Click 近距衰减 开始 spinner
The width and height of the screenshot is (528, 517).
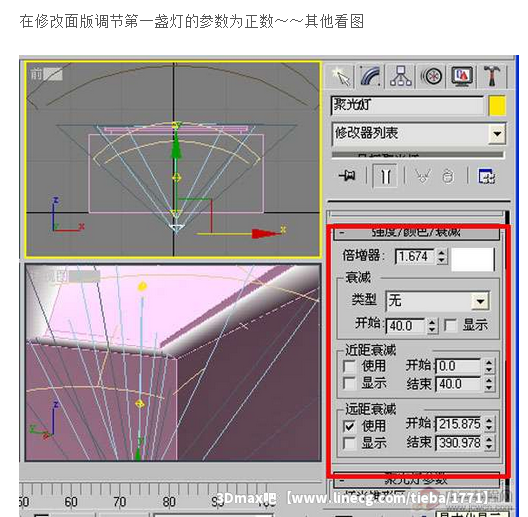pos(489,366)
